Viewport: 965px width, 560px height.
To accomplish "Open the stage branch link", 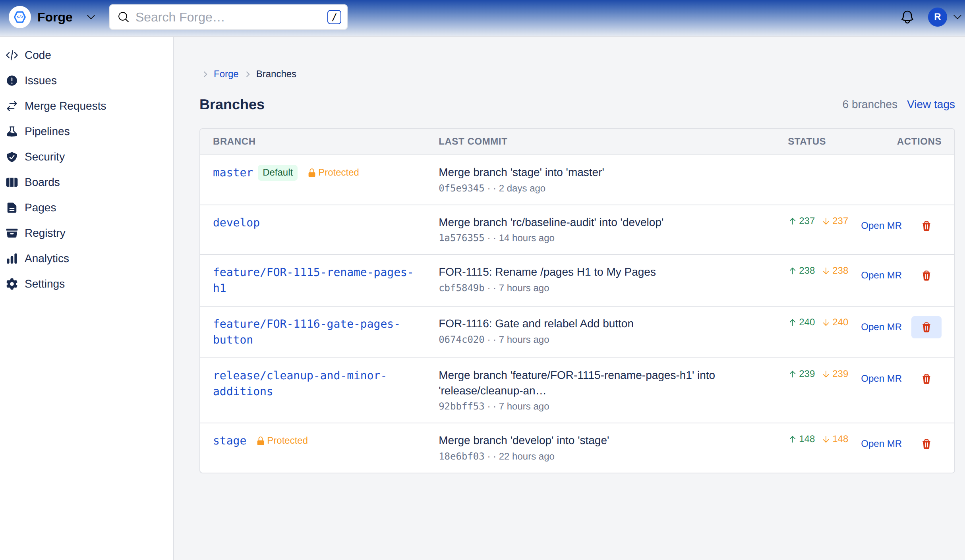I will pos(230,441).
